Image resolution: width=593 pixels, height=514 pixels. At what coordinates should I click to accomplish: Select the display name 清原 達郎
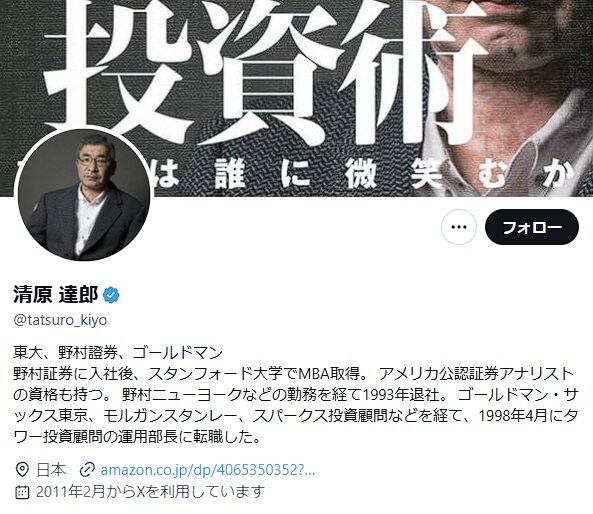pyautogui.click(x=56, y=295)
